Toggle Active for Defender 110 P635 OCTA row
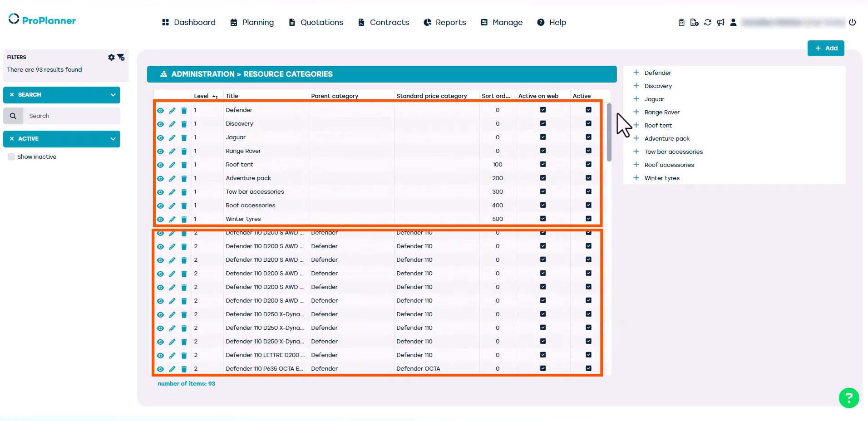Viewport: 868px width, 421px height. 588,368
